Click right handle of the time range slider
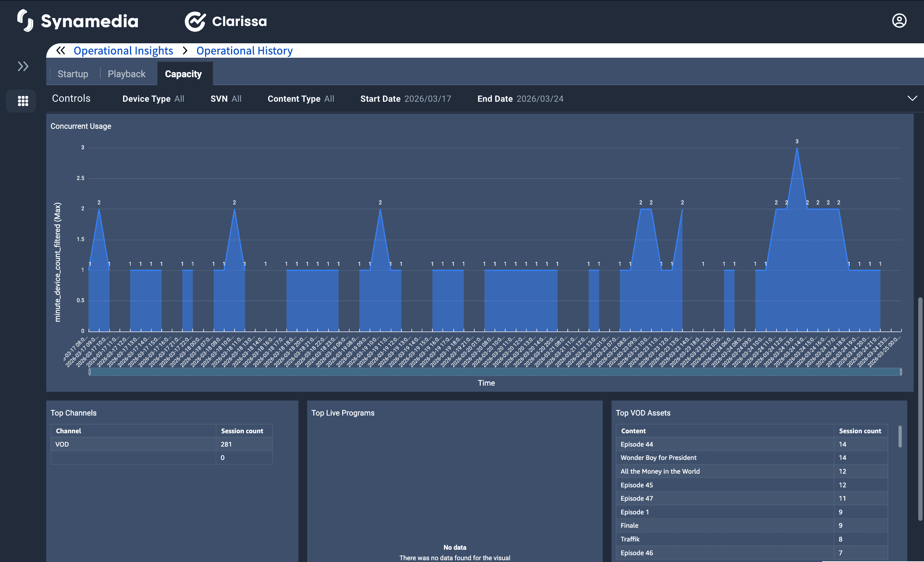Screen dimensions: 924x562 coord(901,372)
